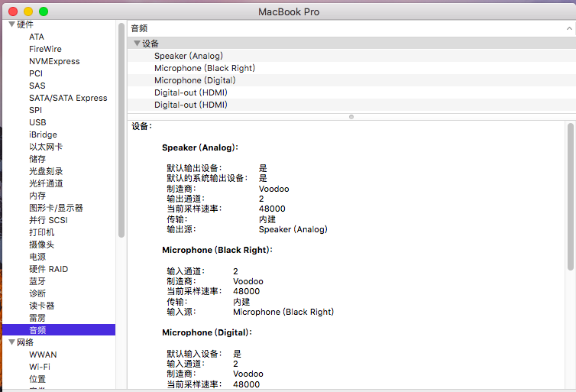Screen dimensions: 576x392
Task: Click the split pane divider handle
Action: point(351,117)
